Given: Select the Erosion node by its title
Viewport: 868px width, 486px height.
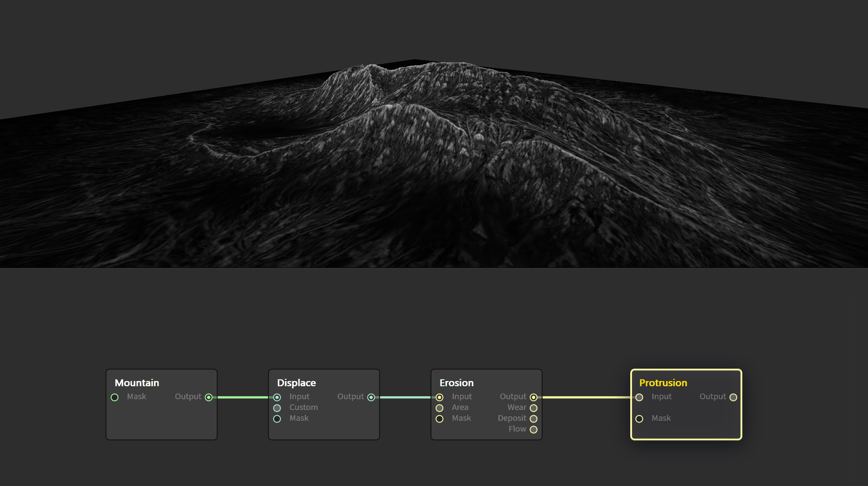Looking at the screenshot, I should 456,383.
